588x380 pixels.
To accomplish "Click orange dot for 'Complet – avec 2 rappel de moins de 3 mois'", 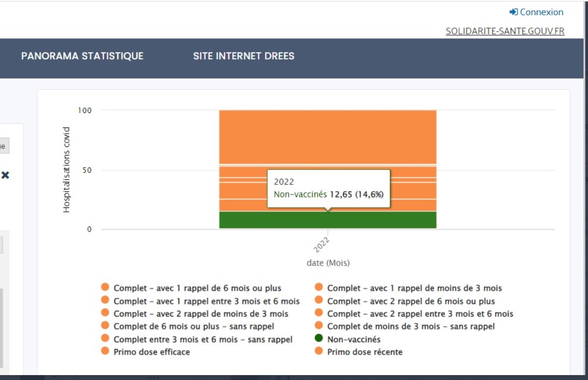I will click(105, 313).
